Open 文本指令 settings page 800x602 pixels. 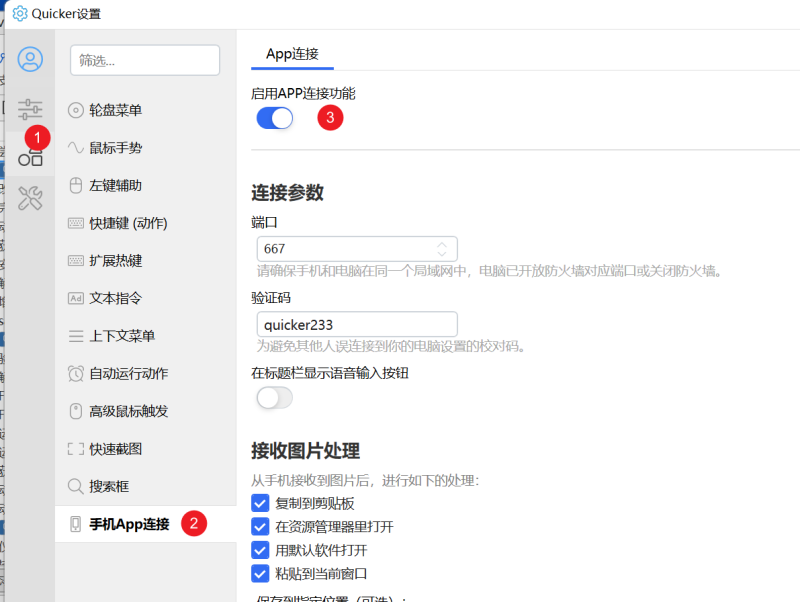(145, 298)
